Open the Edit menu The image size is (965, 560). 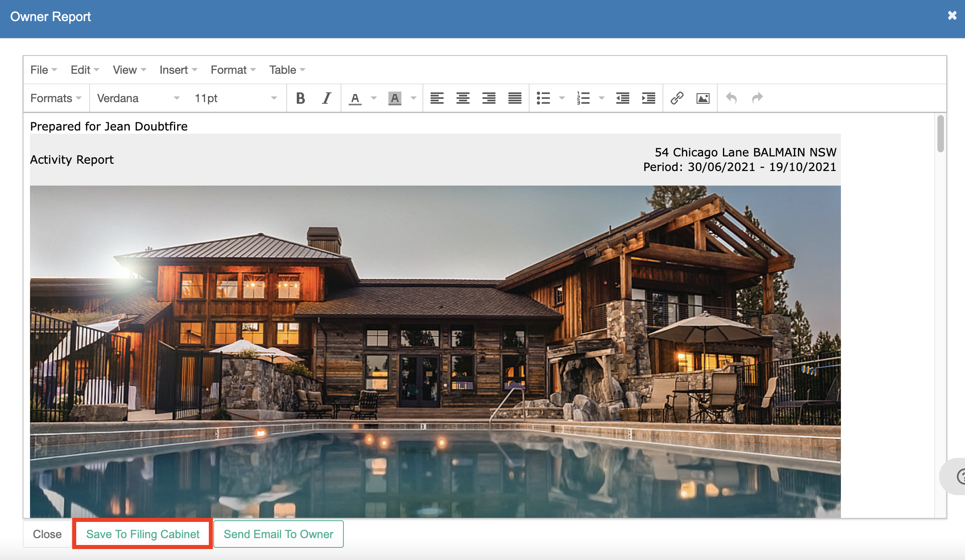[85, 70]
